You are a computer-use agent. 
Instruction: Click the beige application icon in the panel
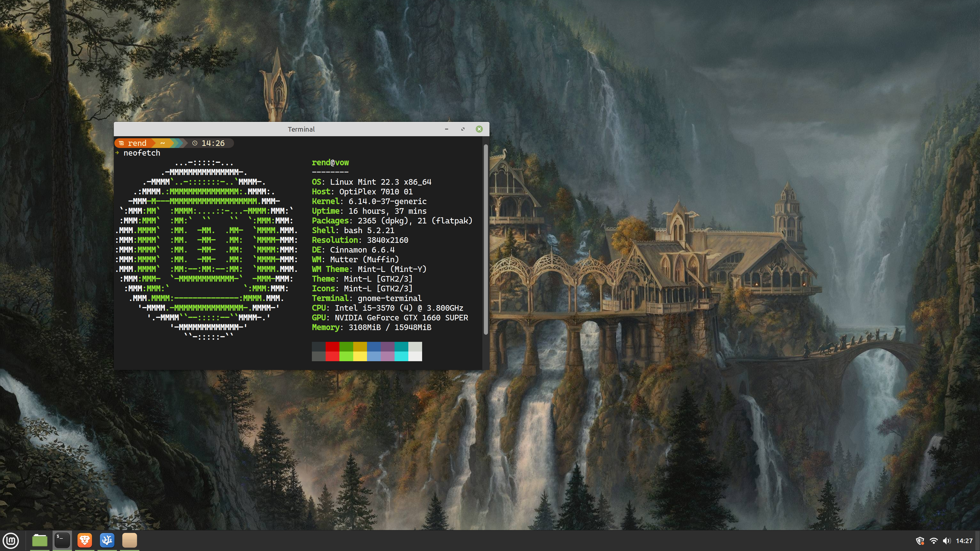tap(129, 540)
